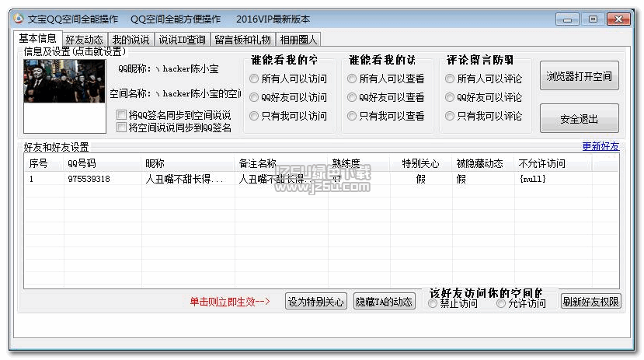Viewport: 644px width, 360px height.
Task: Sort by QQ号码 column header
Action: (103, 163)
